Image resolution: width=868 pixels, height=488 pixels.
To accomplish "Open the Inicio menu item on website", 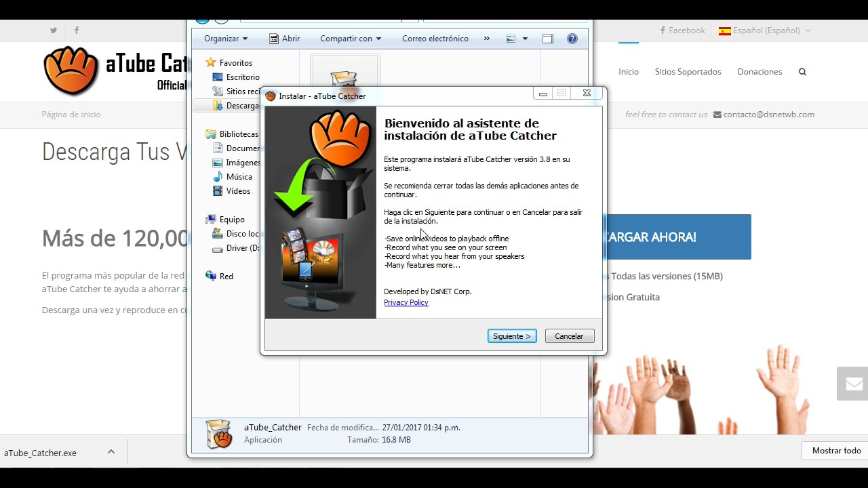I will (629, 72).
